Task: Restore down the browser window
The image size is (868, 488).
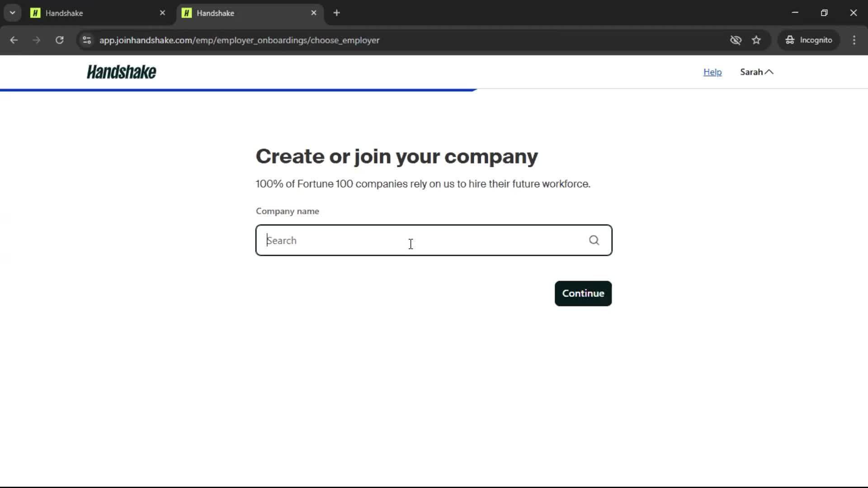Action: coord(824,13)
